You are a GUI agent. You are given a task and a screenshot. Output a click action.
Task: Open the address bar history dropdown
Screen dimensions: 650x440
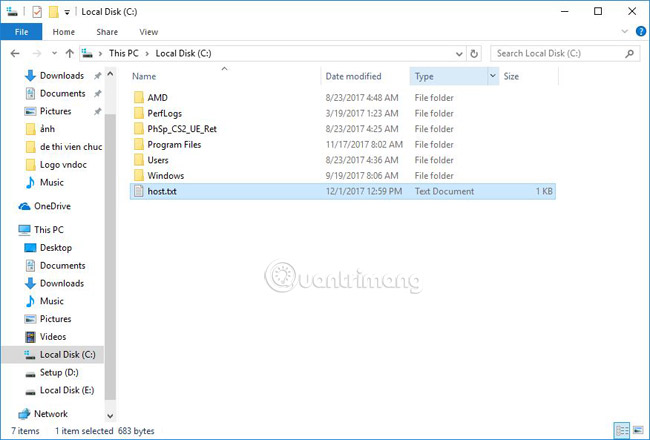tap(459, 54)
